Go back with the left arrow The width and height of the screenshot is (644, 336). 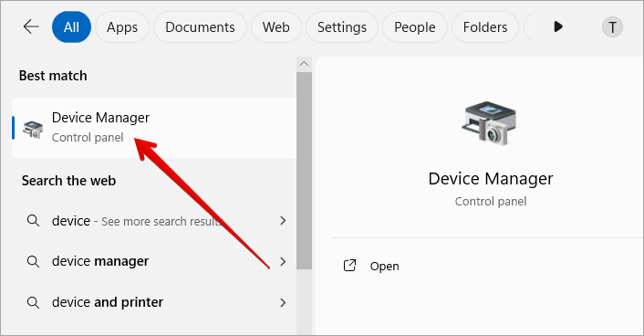coord(31,27)
